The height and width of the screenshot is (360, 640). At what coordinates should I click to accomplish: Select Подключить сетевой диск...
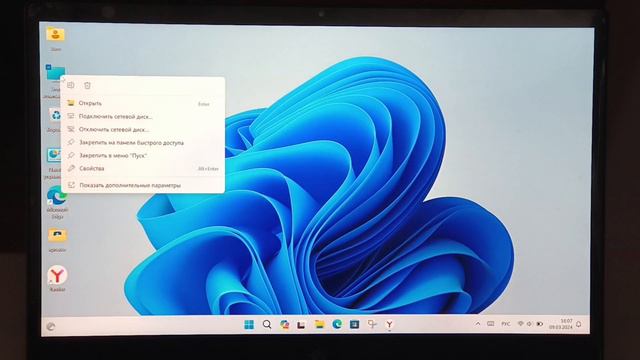(142, 116)
